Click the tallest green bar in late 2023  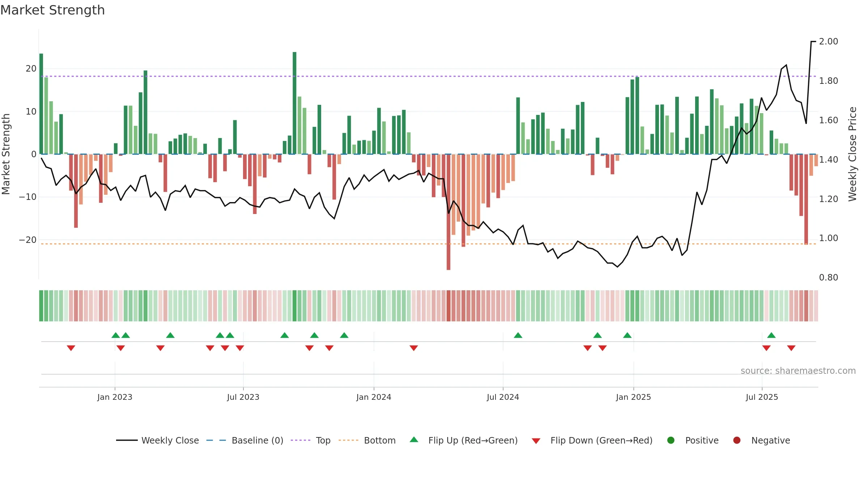[294, 103]
